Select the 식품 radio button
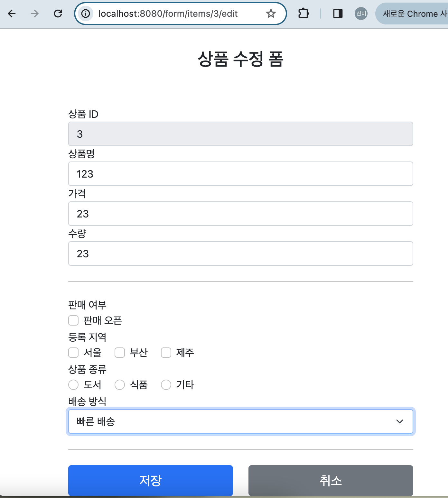Screen dimensions: 448x498 pyautogui.click(x=120, y=385)
